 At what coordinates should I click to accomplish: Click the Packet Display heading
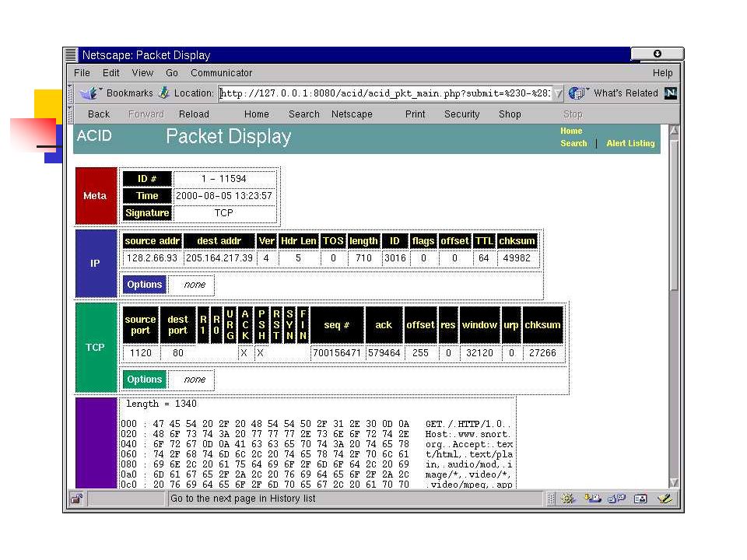tap(228, 137)
